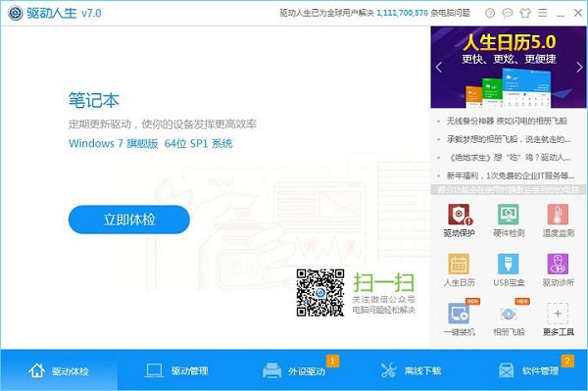Show next banner with right arrow

579,68
